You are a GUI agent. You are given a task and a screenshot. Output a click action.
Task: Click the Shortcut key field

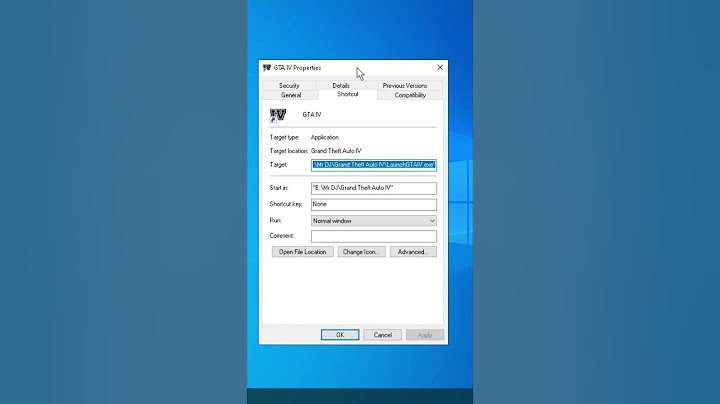[x=374, y=204]
